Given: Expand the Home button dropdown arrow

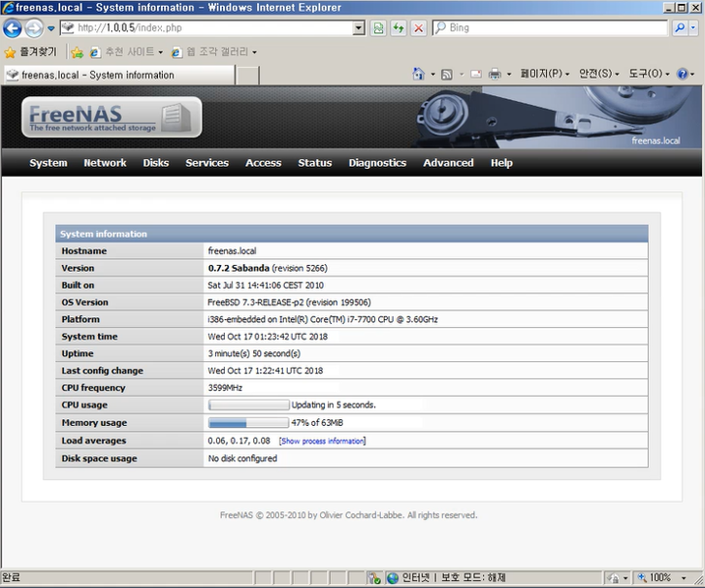Looking at the screenshot, I should [433, 75].
